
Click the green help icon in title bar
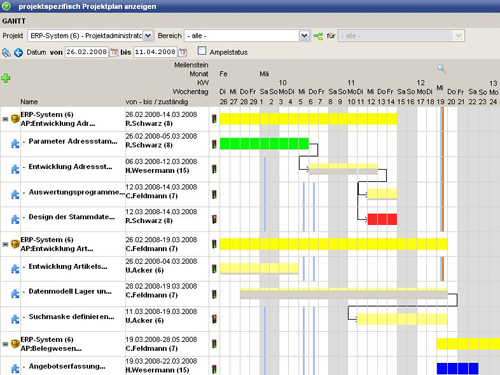pyautogui.click(x=6, y=6)
